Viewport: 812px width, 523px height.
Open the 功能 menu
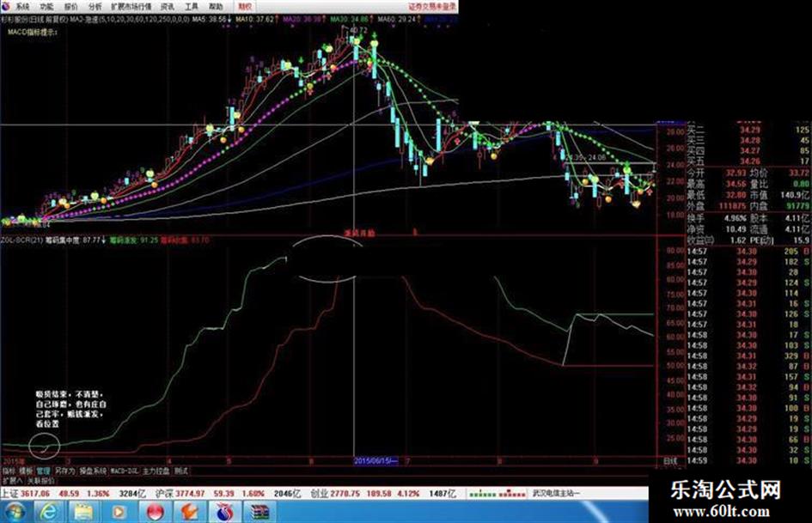(x=46, y=7)
